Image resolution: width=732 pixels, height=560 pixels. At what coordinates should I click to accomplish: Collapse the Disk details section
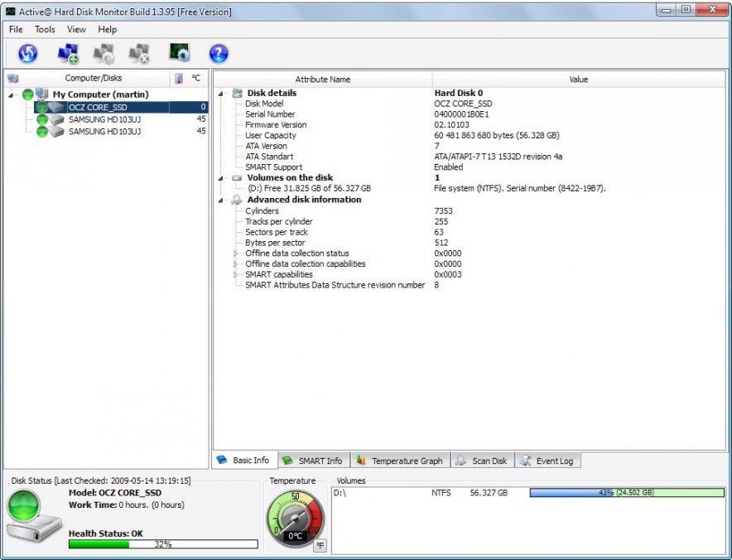pos(222,94)
